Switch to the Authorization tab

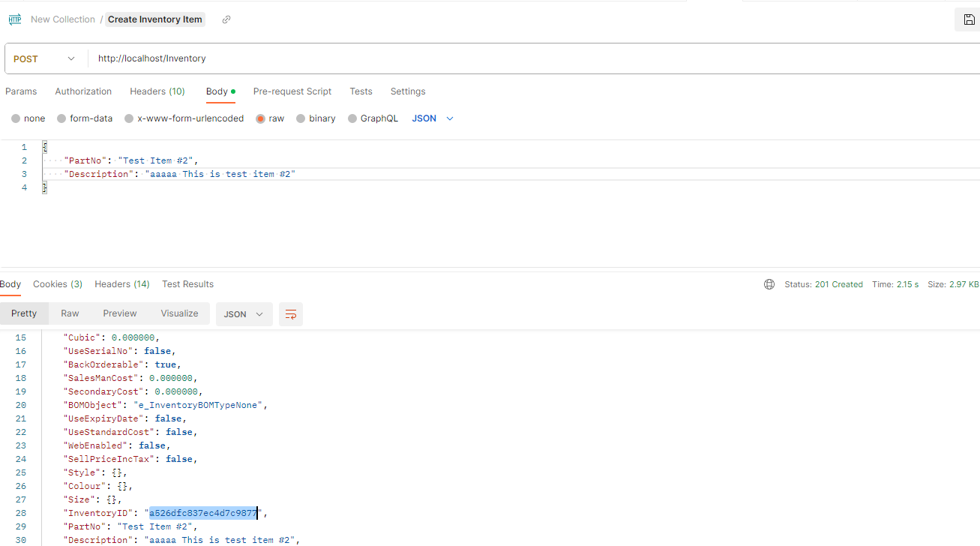[83, 91]
